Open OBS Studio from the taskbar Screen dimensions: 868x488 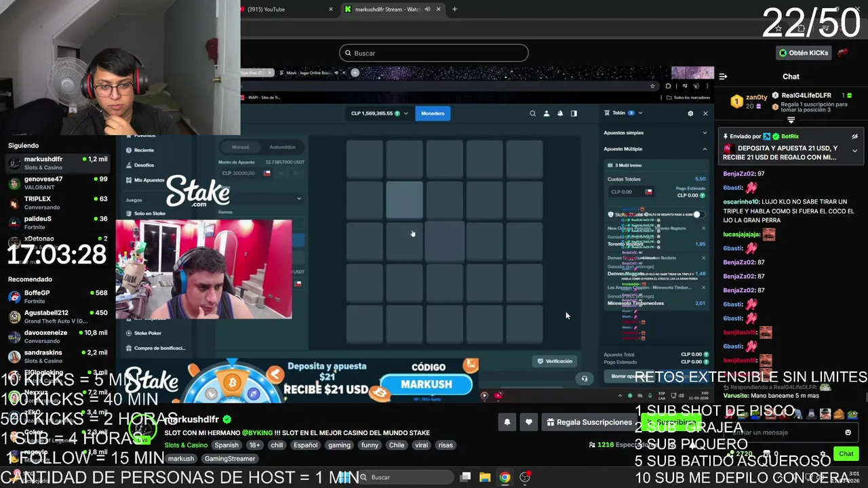tap(525, 477)
